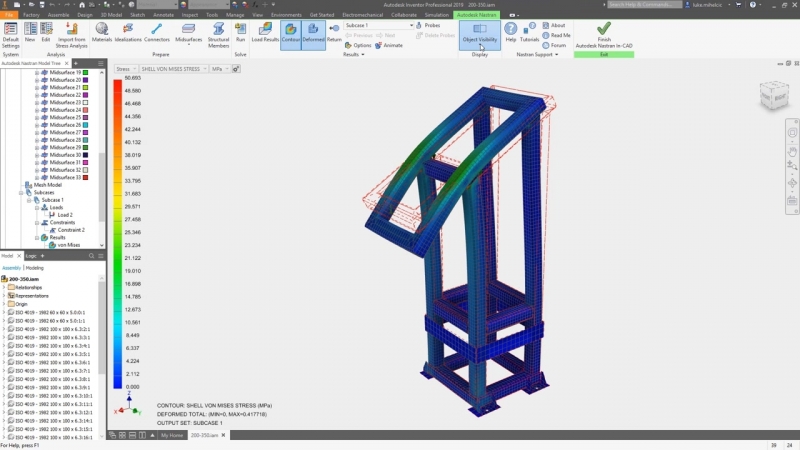
Task: Switch to Autodesk Nastran ribbon tab
Action: 476,15
